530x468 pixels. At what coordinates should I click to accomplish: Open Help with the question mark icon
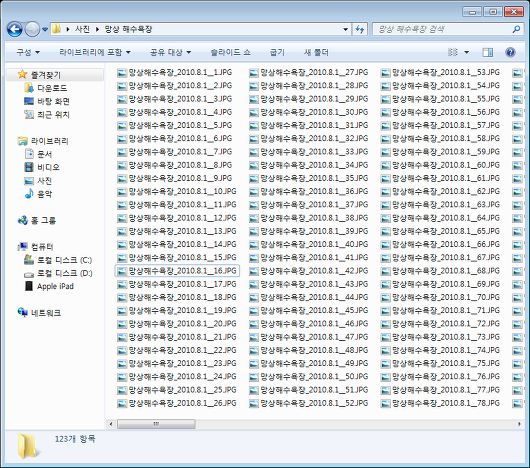point(510,52)
